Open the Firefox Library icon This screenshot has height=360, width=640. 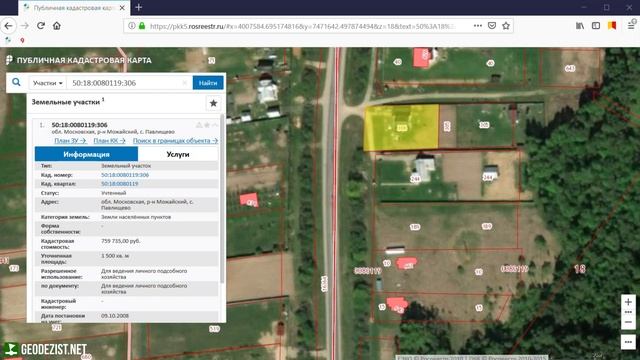(580, 26)
